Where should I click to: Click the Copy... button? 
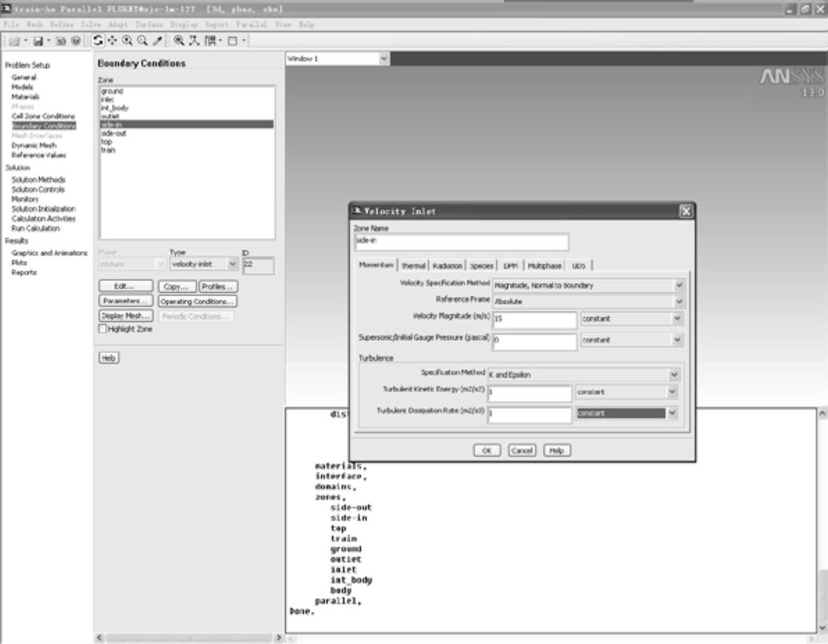click(x=177, y=287)
